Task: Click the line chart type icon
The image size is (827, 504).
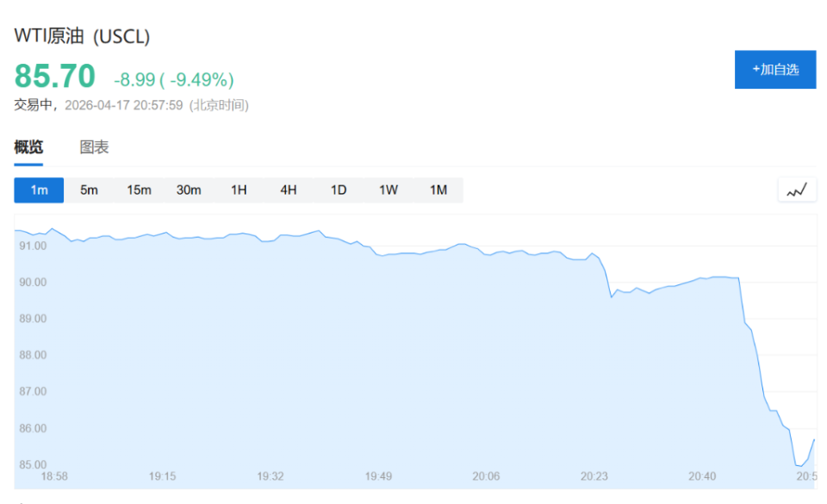Action: (x=797, y=190)
